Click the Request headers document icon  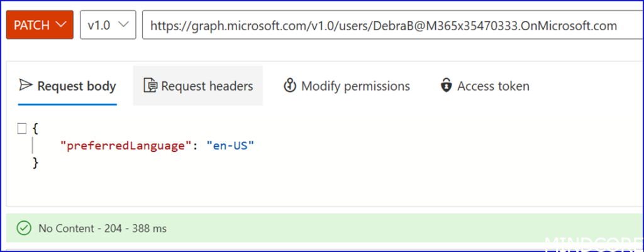point(150,85)
